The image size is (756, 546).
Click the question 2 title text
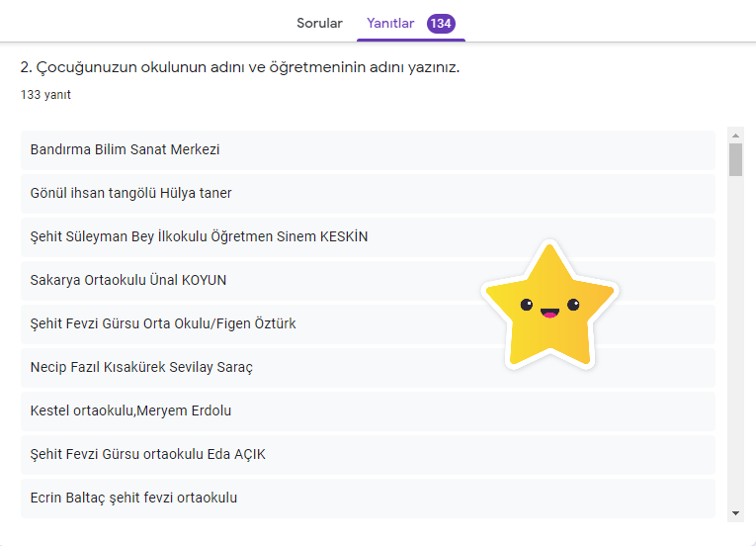[x=239, y=68]
